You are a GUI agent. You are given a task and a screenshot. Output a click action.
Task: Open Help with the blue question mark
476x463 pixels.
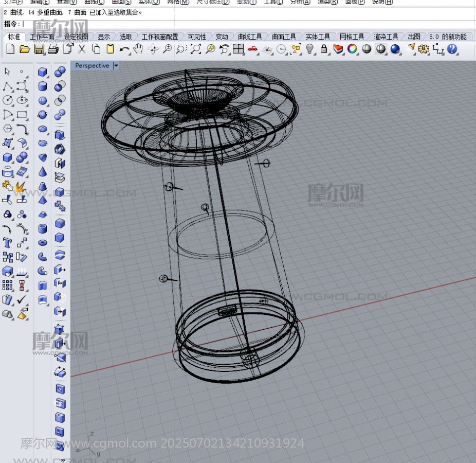(452, 49)
